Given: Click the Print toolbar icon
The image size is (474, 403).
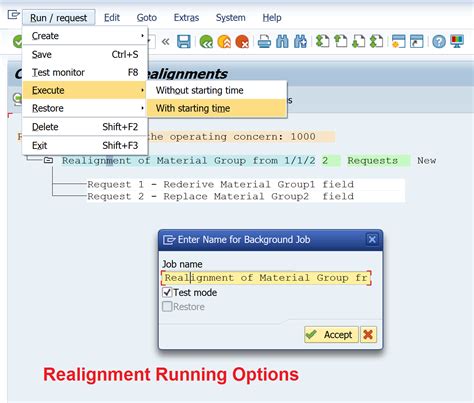Looking at the screenshot, I should tap(264, 42).
